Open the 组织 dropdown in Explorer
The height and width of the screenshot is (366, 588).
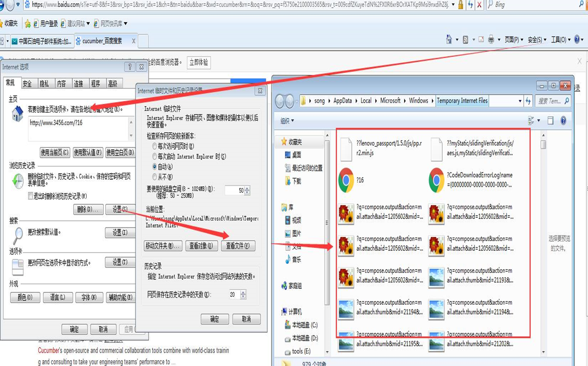(287, 121)
